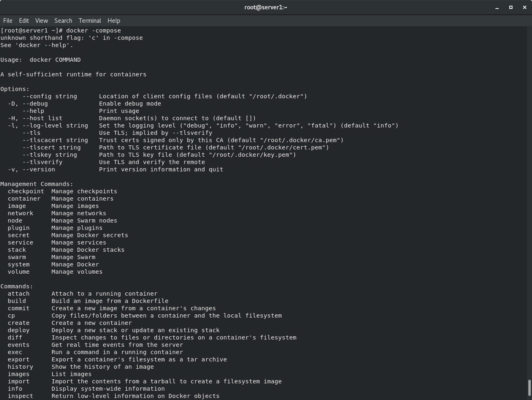This screenshot has width=532, height=400.
Task: Click the window title root@server1:~
Action: [266, 7]
